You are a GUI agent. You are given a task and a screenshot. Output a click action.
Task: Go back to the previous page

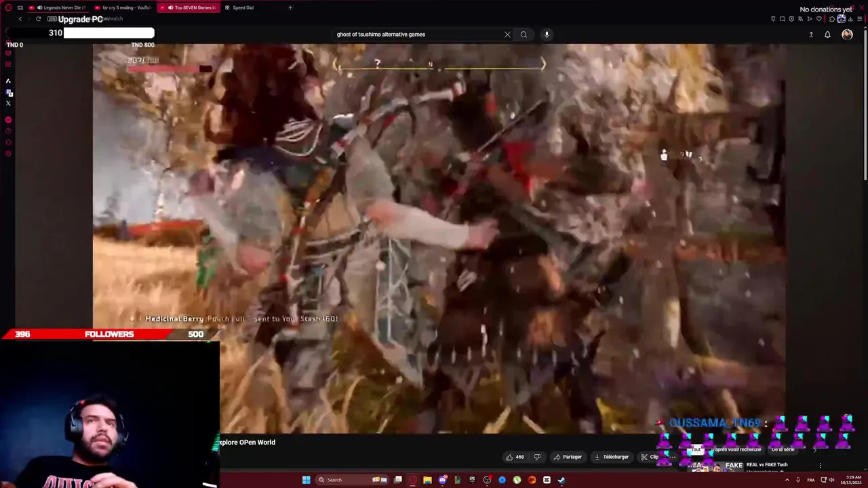coord(20,19)
